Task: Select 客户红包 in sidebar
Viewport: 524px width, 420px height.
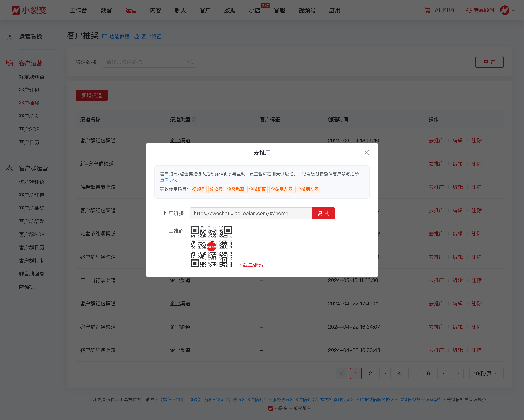Action: 29,90
